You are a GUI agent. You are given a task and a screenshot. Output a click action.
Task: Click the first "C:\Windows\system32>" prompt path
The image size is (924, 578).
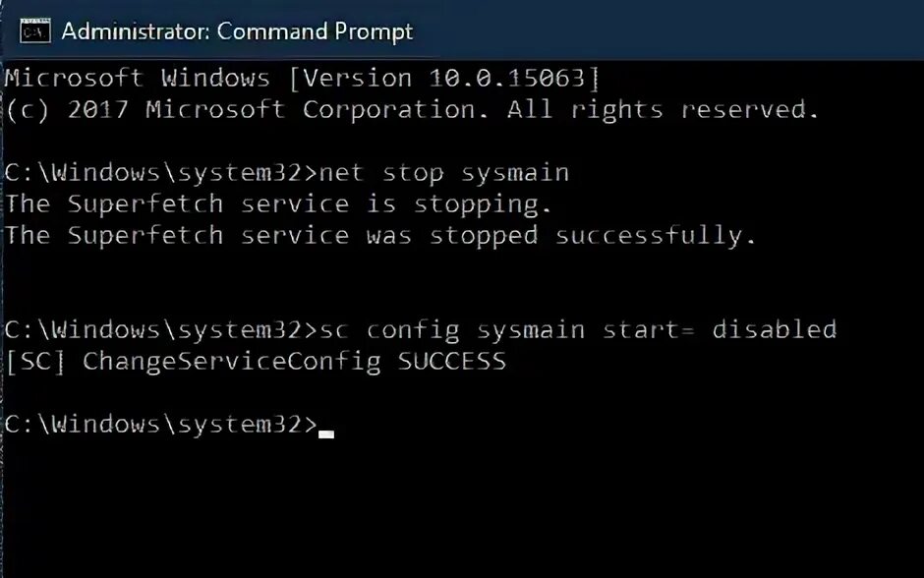tap(160, 173)
